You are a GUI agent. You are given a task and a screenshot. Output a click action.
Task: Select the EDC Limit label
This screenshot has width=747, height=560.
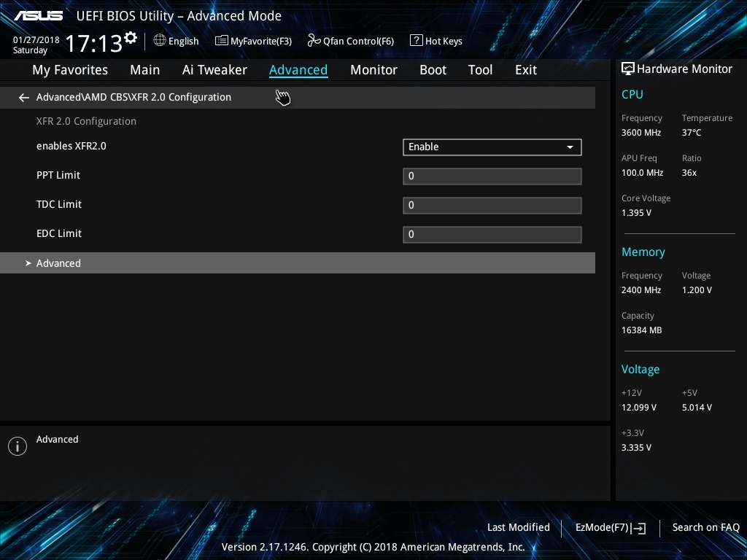pyautogui.click(x=59, y=233)
